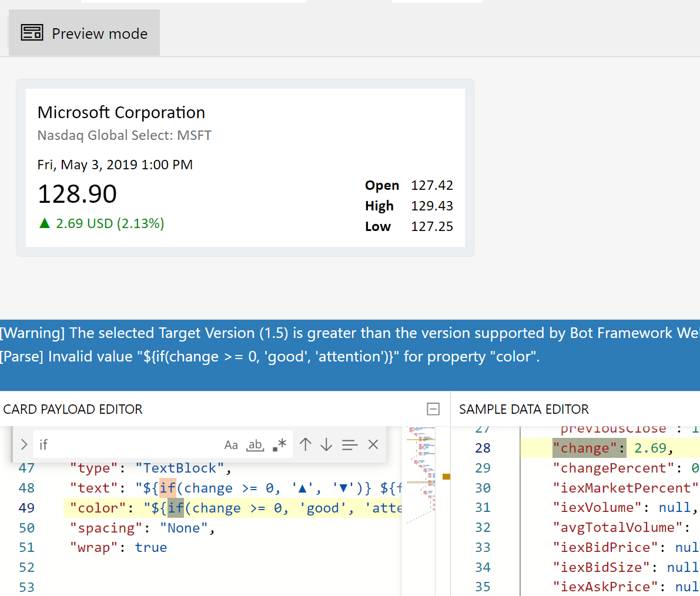700x596 pixels.
Task: Select the highlighted 'change' key on line 28
Action: pyautogui.click(x=588, y=448)
